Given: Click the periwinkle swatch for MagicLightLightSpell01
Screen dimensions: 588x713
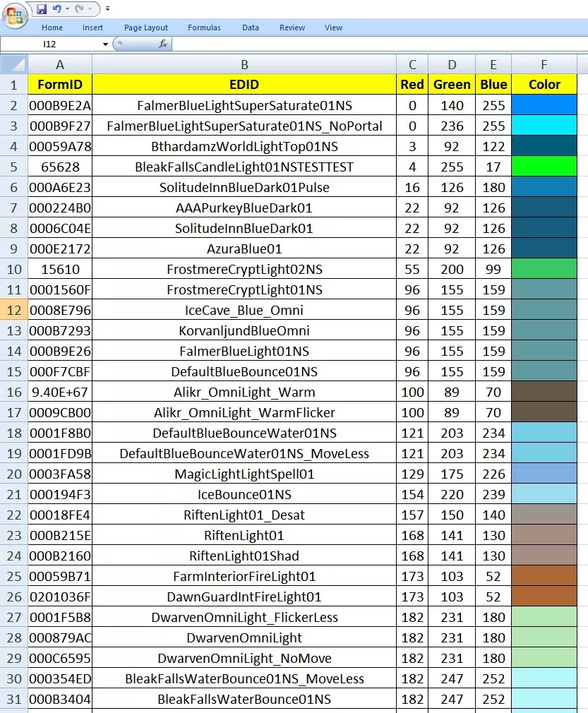Looking at the screenshot, I should coord(544,474).
